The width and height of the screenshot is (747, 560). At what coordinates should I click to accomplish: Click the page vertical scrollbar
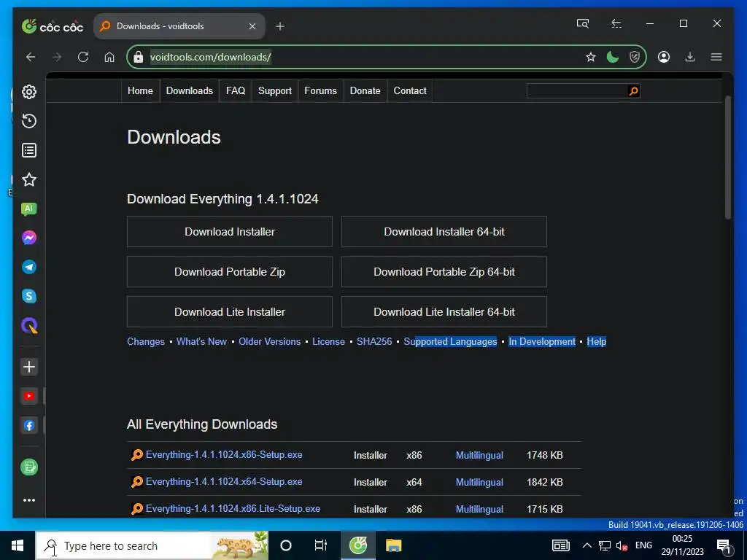click(727, 157)
